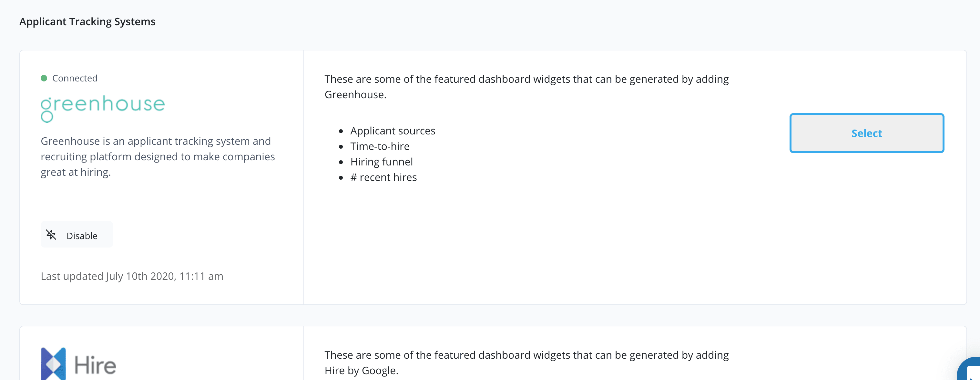Viewport: 980px width, 380px height.
Task: Click the unplug icon beside Disable
Action: click(51, 235)
